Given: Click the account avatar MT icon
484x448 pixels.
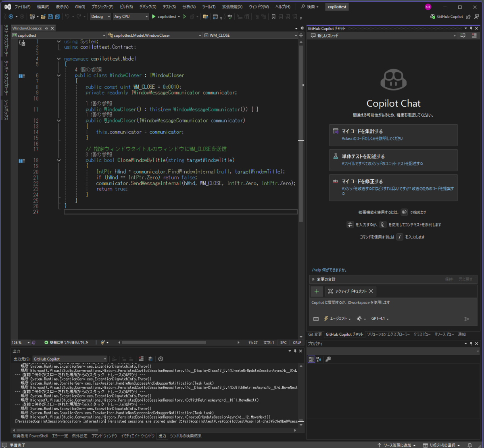Looking at the screenshot, I should click(428, 7).
